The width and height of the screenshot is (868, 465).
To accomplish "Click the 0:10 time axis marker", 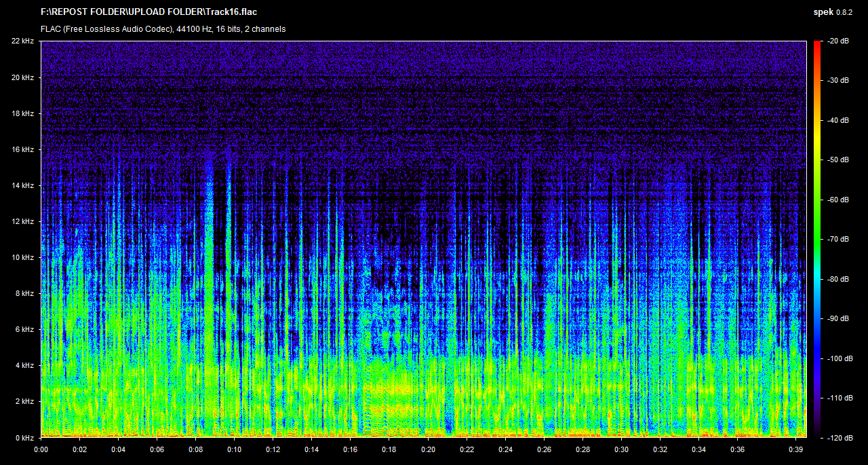I will coord(235,449).
